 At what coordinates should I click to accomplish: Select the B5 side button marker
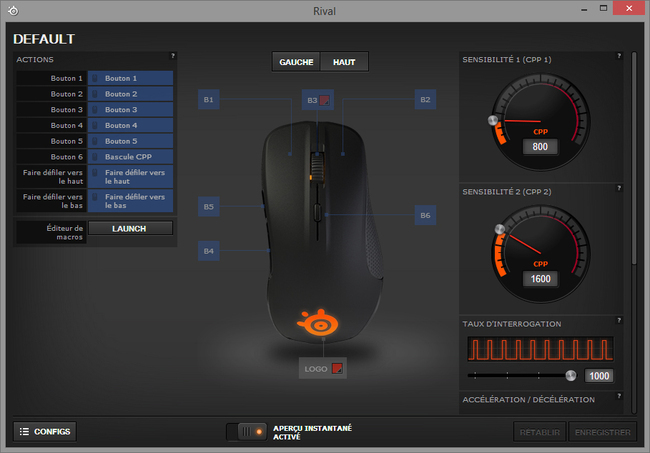209,206
